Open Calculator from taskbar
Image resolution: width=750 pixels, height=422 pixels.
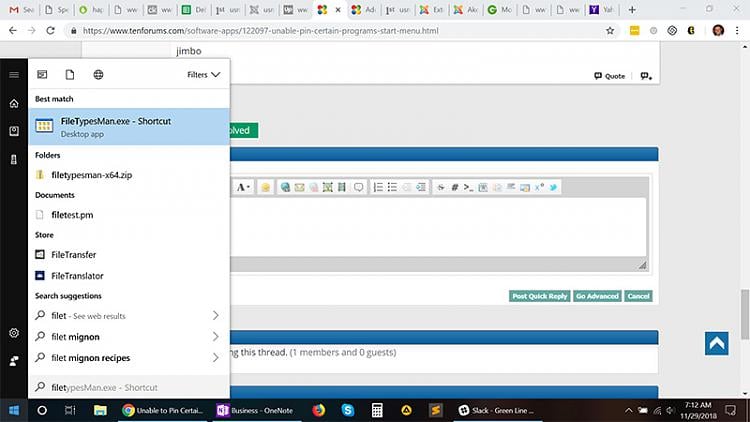(x=377, y=410)
